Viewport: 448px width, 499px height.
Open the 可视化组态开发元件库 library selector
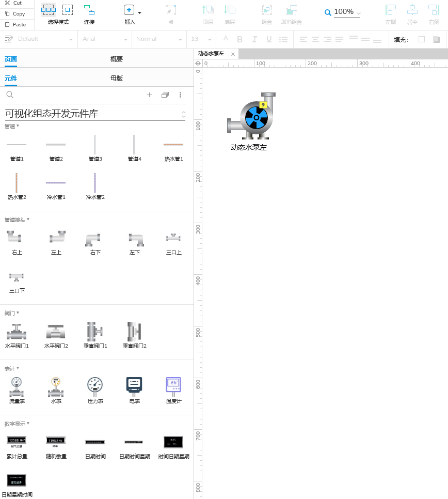95,114
